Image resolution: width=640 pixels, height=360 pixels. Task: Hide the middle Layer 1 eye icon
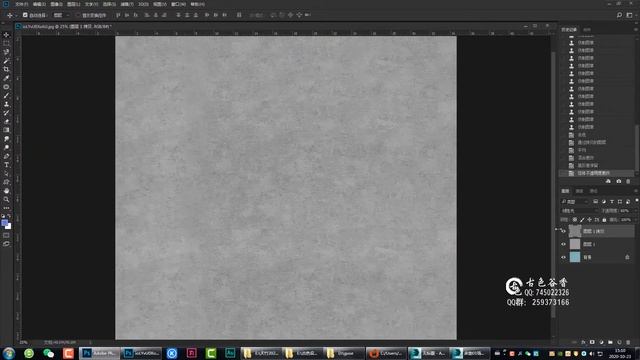(x=563, y=244)
